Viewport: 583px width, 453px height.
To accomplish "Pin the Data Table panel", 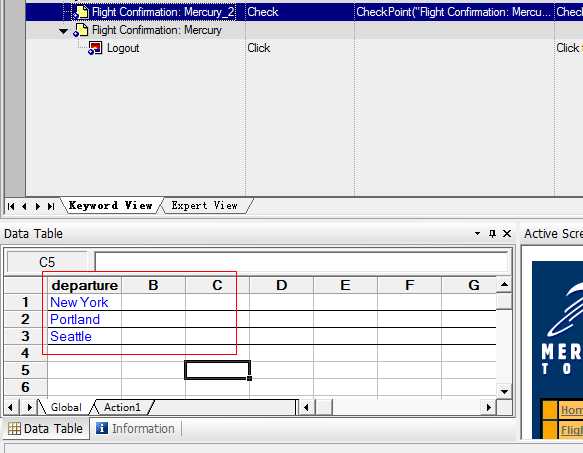I will pos(492,234).
